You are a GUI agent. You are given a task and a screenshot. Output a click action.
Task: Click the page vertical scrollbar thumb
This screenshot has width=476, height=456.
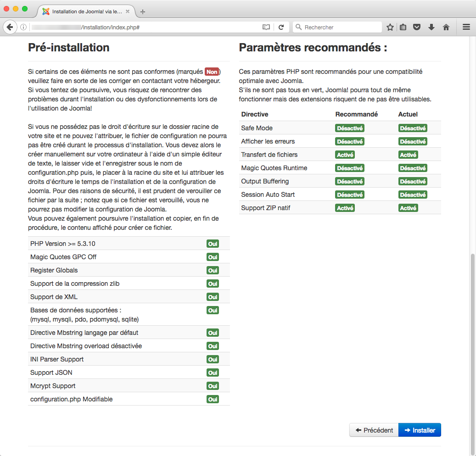tap(472, 353)
